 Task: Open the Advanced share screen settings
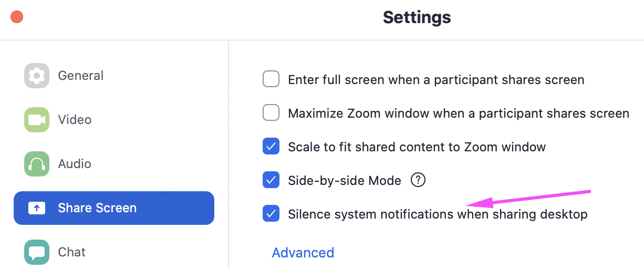[x=303, y=253]
